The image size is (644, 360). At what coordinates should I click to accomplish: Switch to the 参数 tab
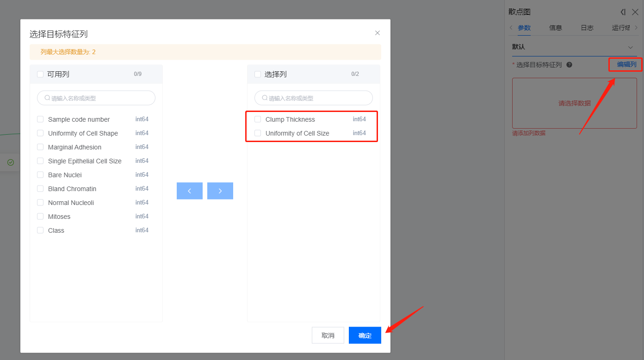coord(524,28)
